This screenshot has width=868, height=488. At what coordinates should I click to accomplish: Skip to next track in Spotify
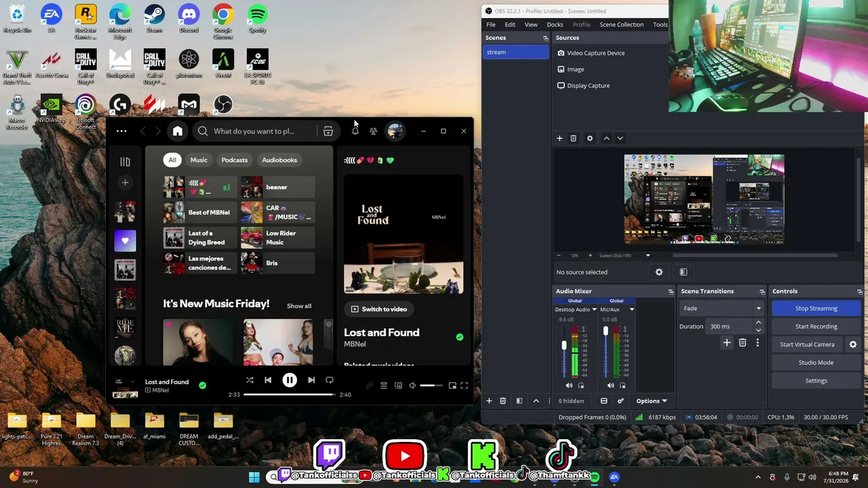click(311, 380)
